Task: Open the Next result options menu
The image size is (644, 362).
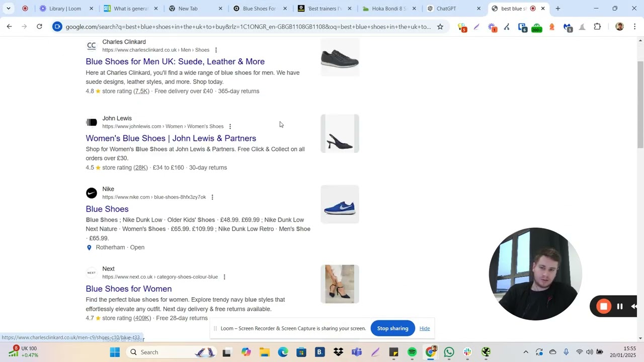Action: [x=224, y=277]
